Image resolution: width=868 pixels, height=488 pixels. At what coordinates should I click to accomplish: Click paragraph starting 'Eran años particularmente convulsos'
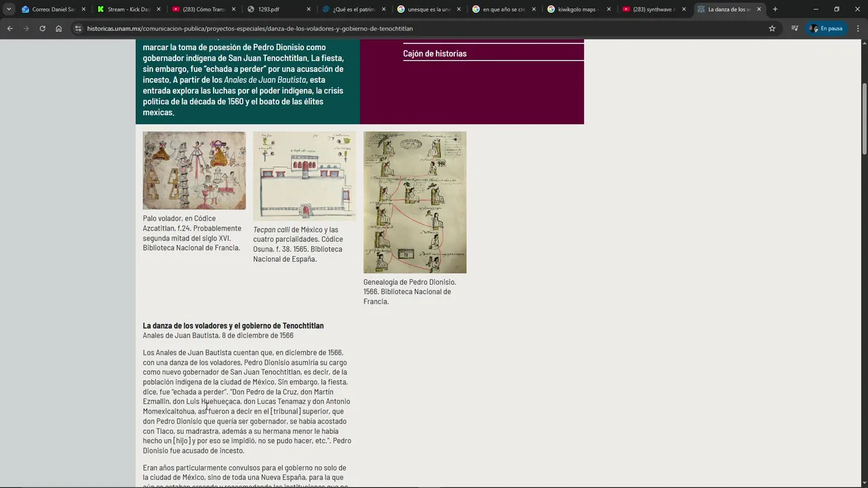245,477
